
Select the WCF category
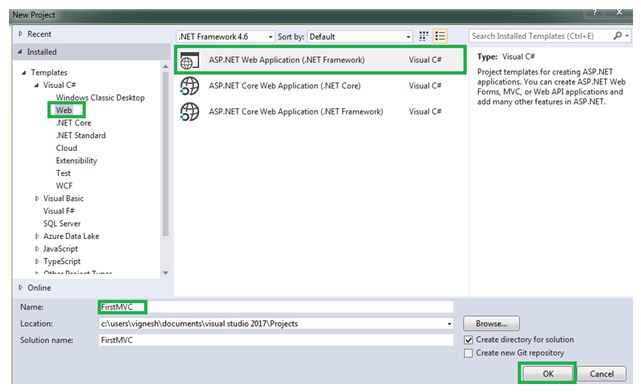click(64, 186)
